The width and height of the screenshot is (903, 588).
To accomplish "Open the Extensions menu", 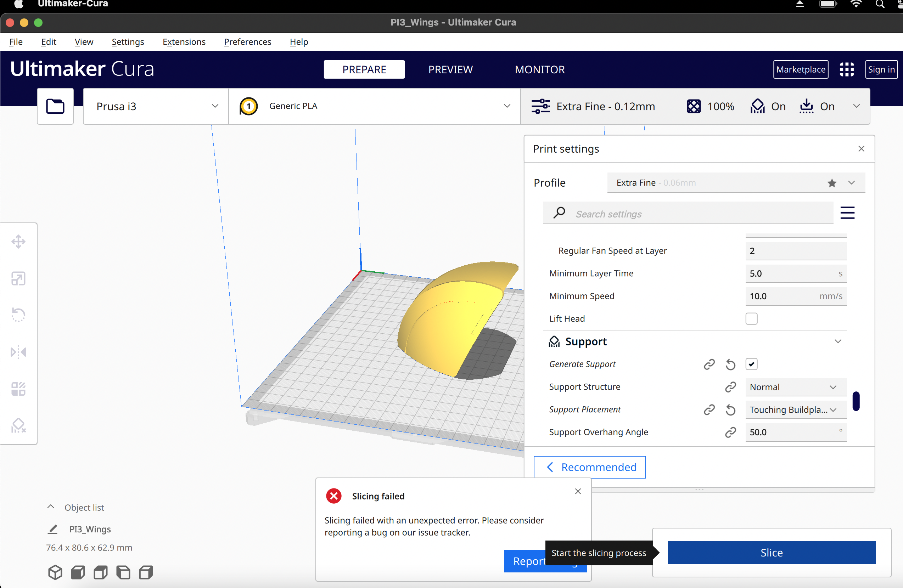I will [184, 42].
